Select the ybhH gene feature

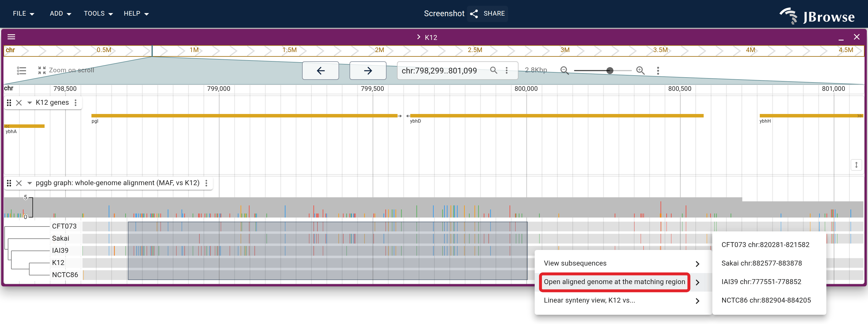point(811,116)
